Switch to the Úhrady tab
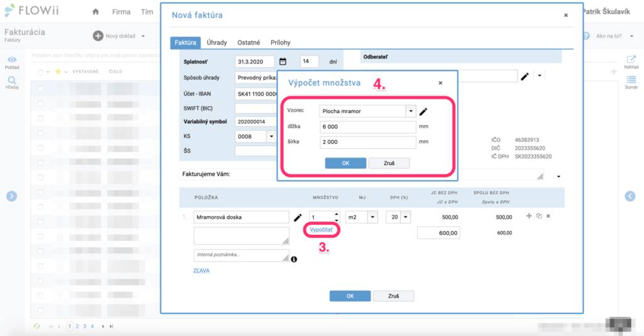Screen dimensions: 644x336 click(x=217, y=43)
